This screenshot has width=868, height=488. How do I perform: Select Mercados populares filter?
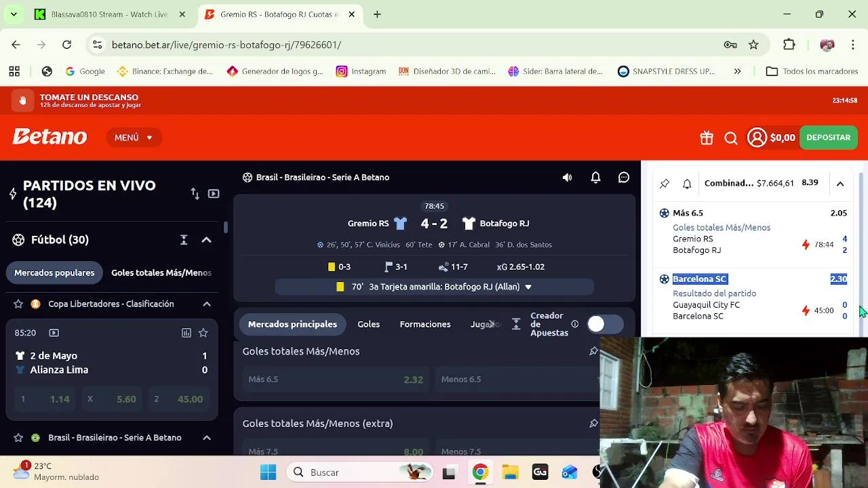54,272
